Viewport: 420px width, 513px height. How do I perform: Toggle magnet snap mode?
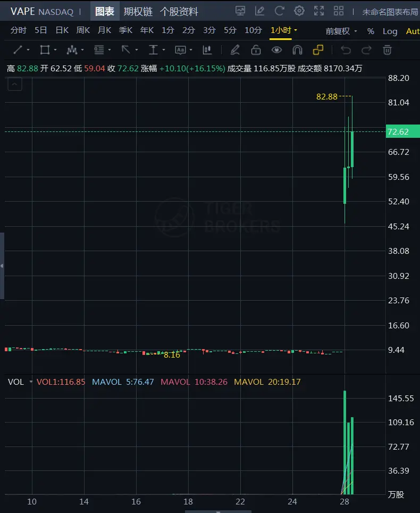coord(297,49)
